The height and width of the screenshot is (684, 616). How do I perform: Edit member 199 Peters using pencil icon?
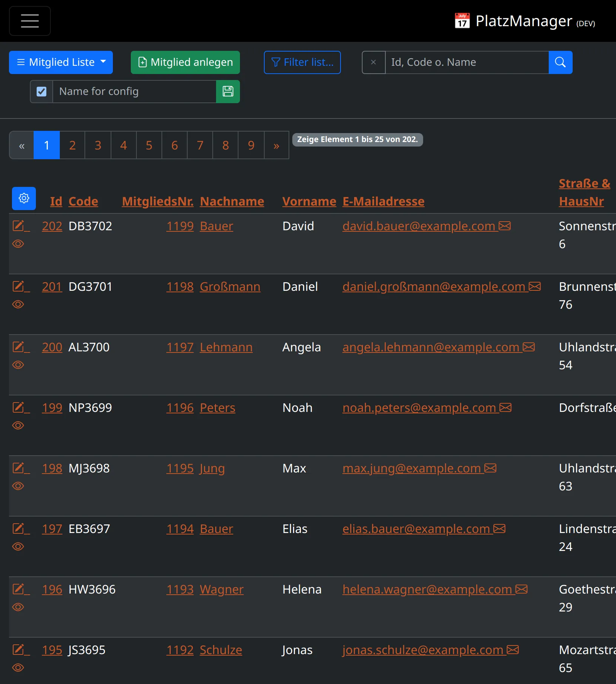point(18,407)
